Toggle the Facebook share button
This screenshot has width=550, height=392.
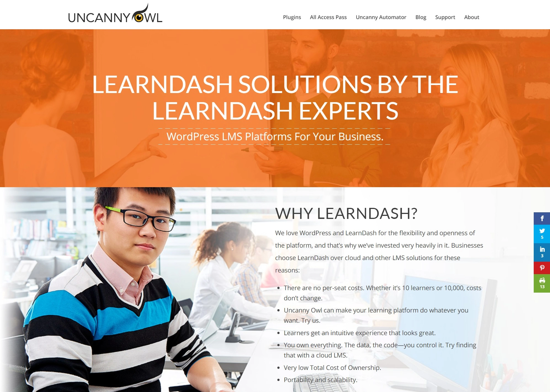point(542,219)
